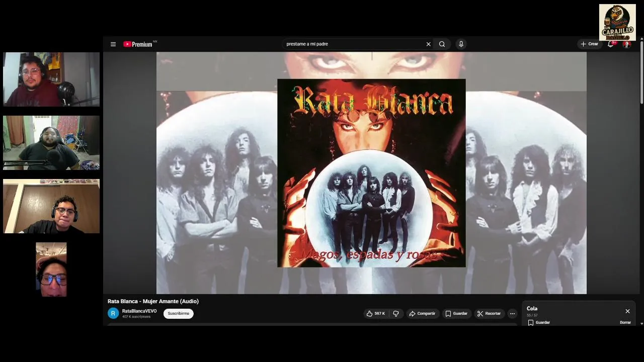
Task: Open the account avatar menu
Action: [627, 44]
